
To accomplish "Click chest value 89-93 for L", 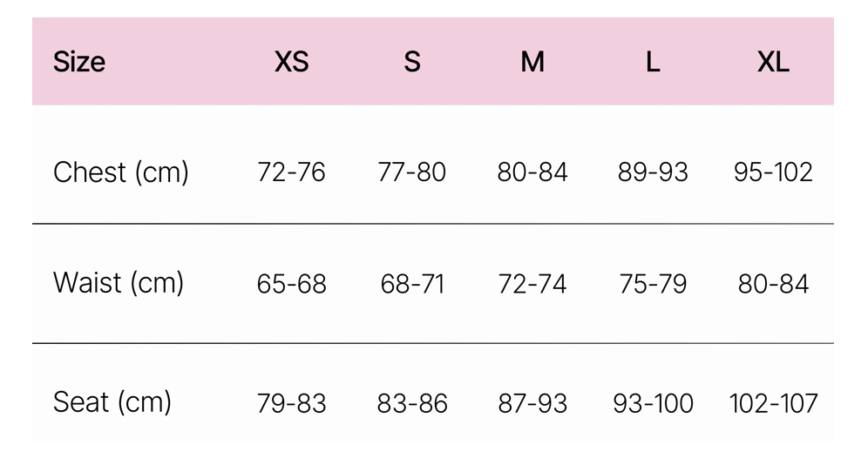I will (x=653, y=172).
